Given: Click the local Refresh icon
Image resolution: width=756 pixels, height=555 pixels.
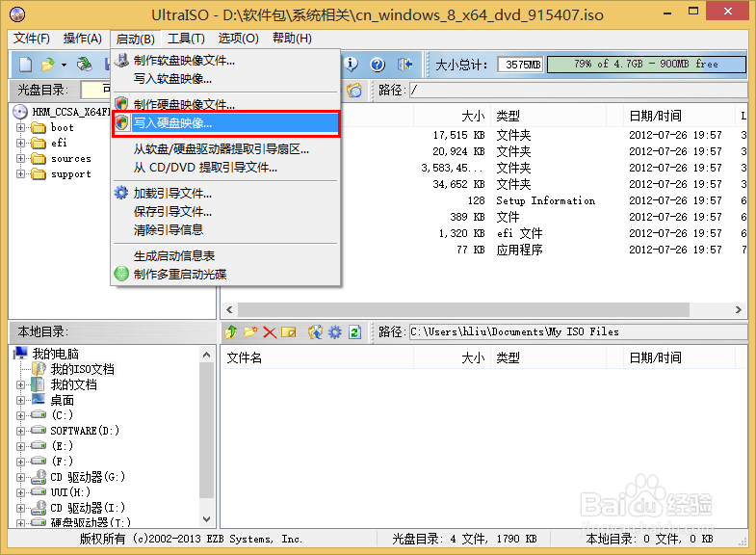Looking at the screenshot, I should (354, 332).
